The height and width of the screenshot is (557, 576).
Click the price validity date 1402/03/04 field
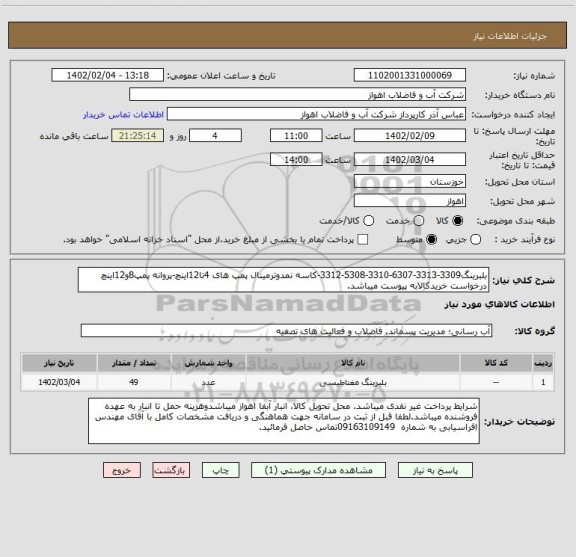410,159
